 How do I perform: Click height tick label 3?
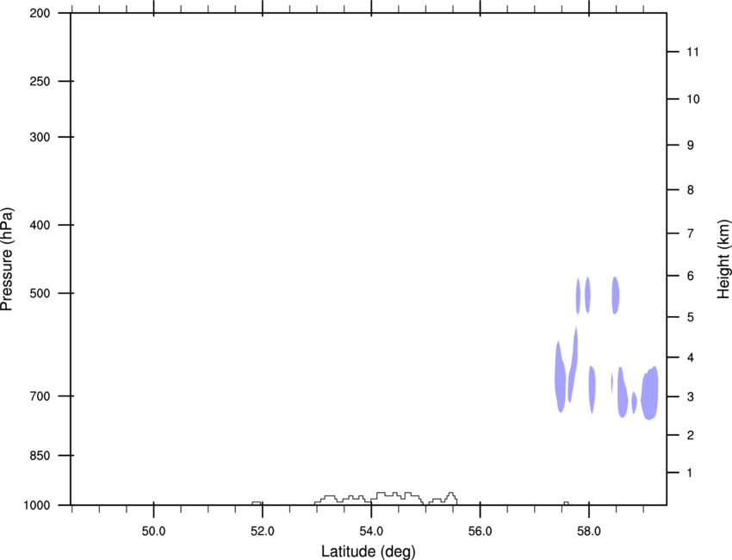point(691,397)
